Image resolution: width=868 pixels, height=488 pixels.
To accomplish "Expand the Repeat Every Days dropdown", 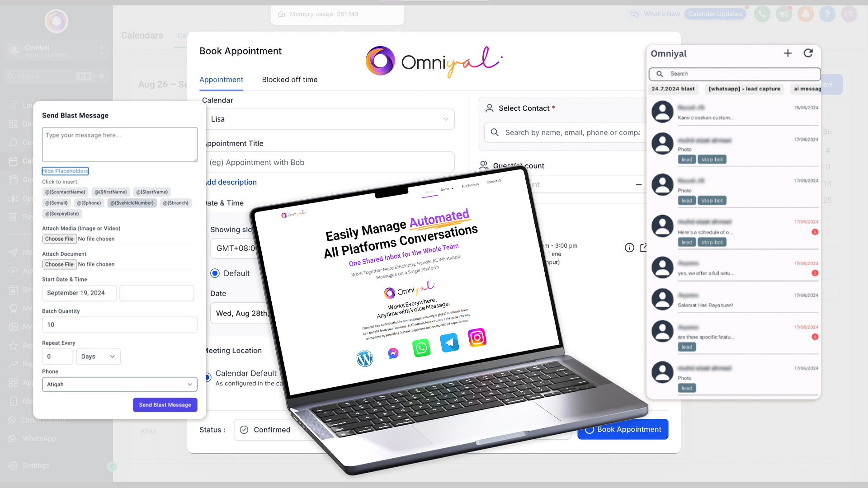I will click(x=97, y=356).
